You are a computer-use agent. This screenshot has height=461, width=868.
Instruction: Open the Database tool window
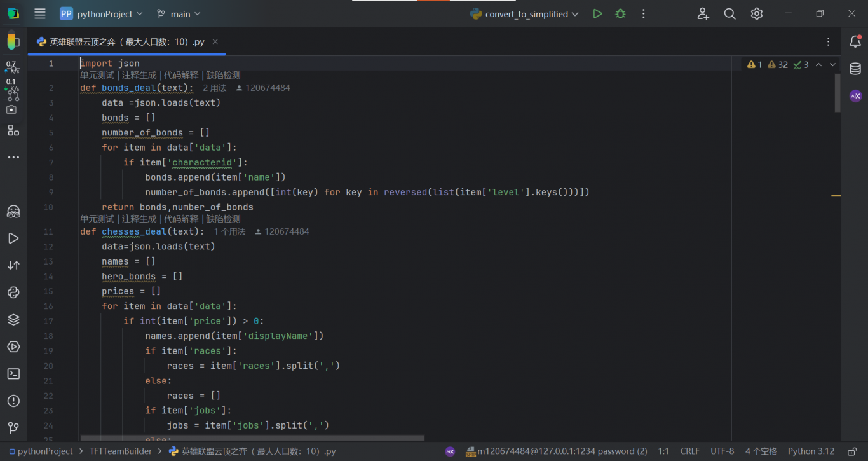coord(855,69)
